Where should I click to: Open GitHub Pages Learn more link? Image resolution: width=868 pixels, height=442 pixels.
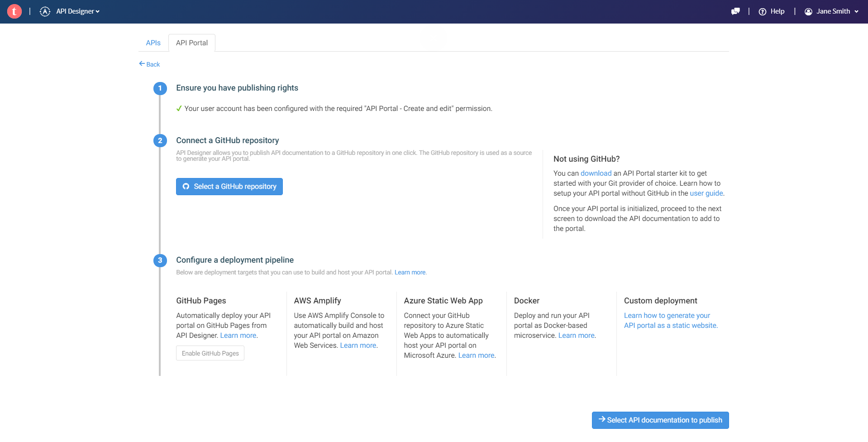(238, 335)
